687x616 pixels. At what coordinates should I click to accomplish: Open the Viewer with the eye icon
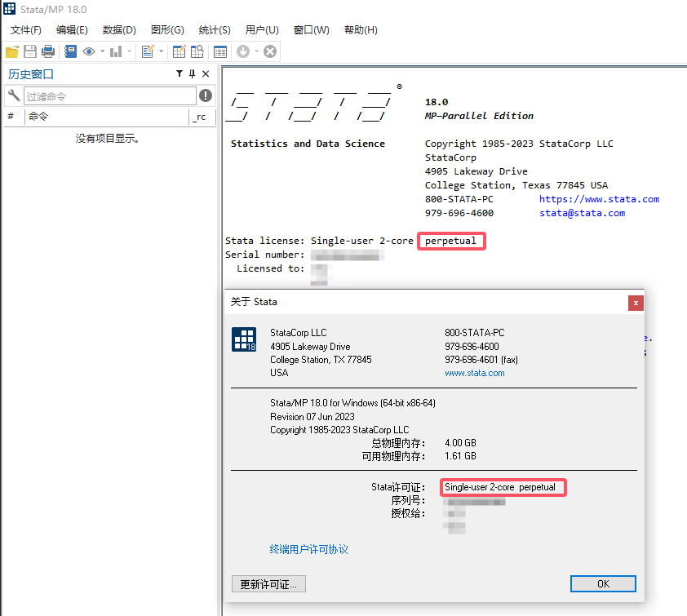[x=89, y=51]
